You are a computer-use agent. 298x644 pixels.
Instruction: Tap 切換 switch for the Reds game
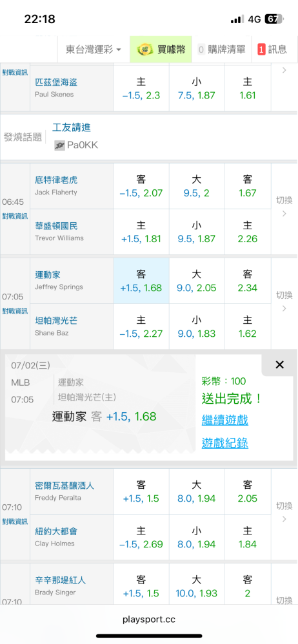[x=284, y=600]
